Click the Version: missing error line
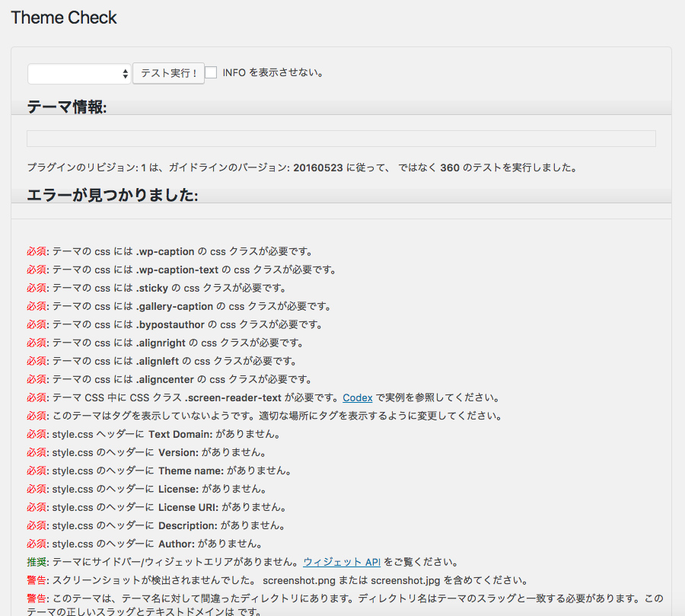685x616 pixels. tap(146, 452)
